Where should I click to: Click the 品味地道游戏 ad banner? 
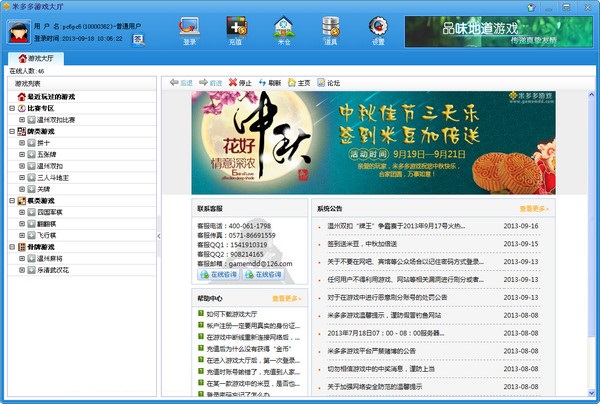point(499,32)
